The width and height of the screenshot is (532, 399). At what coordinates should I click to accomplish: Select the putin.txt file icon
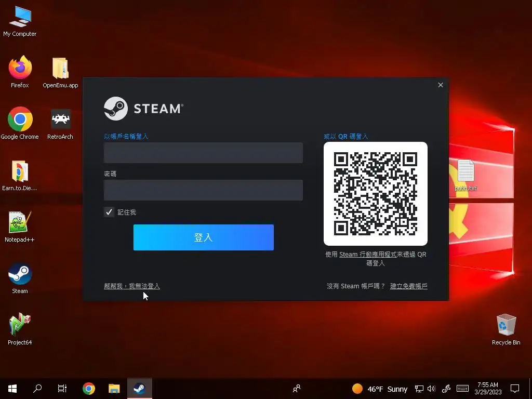click(465, 175)
